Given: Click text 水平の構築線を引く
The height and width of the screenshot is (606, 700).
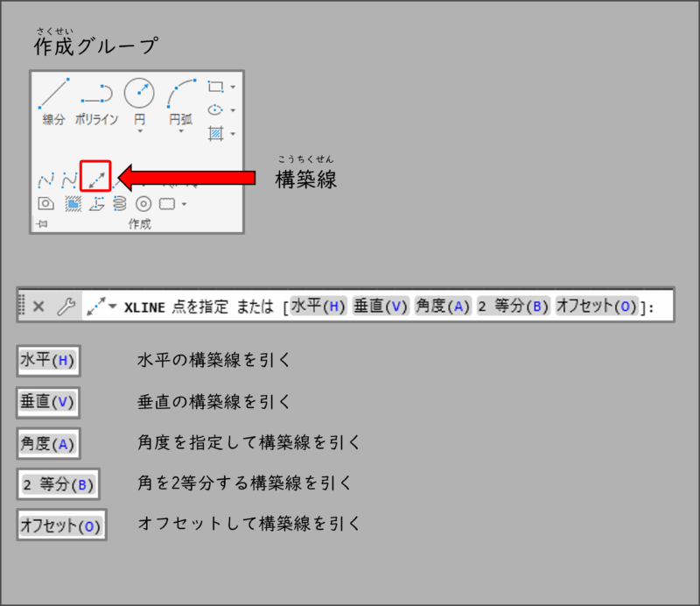Looking at the screenshot, I should [213, 360].
